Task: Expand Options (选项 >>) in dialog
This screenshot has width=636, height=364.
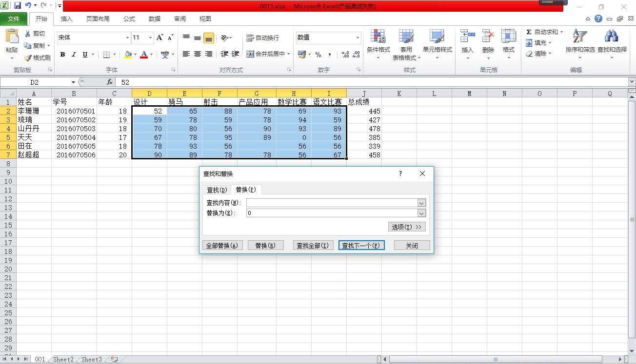Action: (407, 227)
